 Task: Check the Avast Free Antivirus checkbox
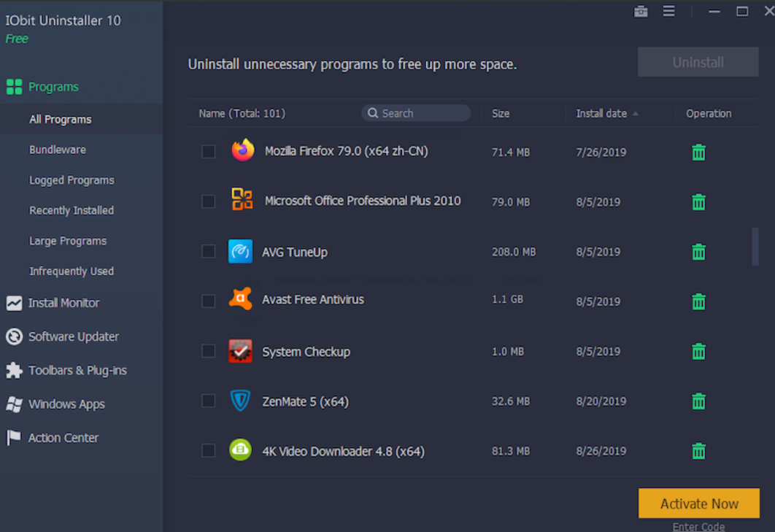click(209, 301)
